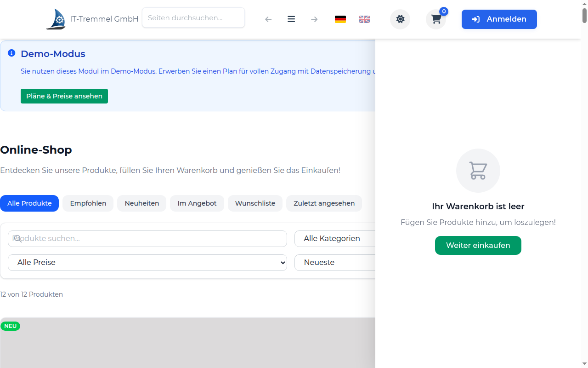Click the empty cart illustration icon

pos(478,171)
